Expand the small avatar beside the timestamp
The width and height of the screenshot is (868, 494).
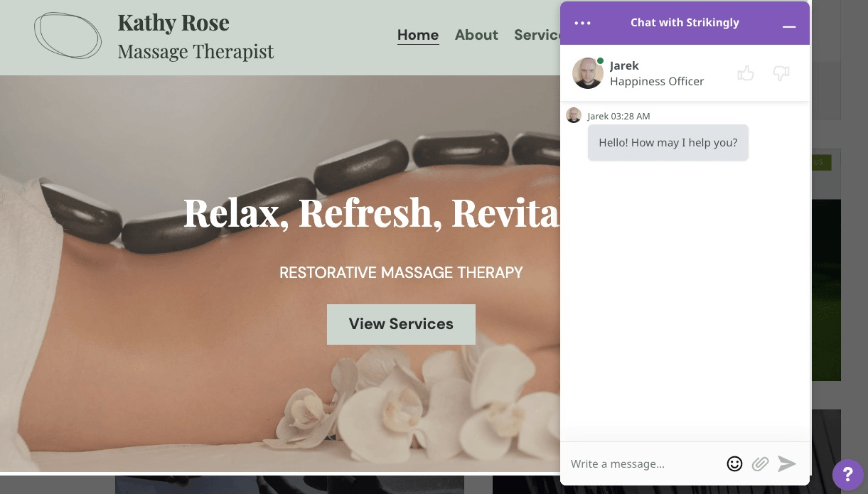click(574, 115)
